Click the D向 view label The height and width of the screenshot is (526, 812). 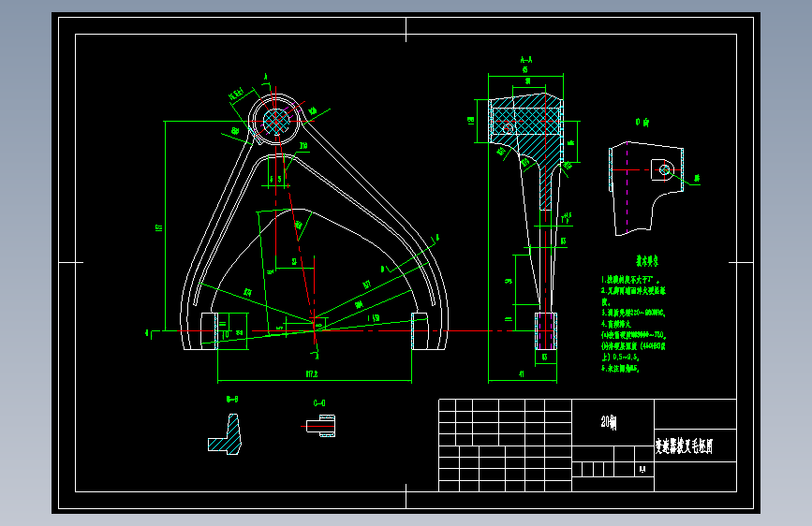[642, 123]
